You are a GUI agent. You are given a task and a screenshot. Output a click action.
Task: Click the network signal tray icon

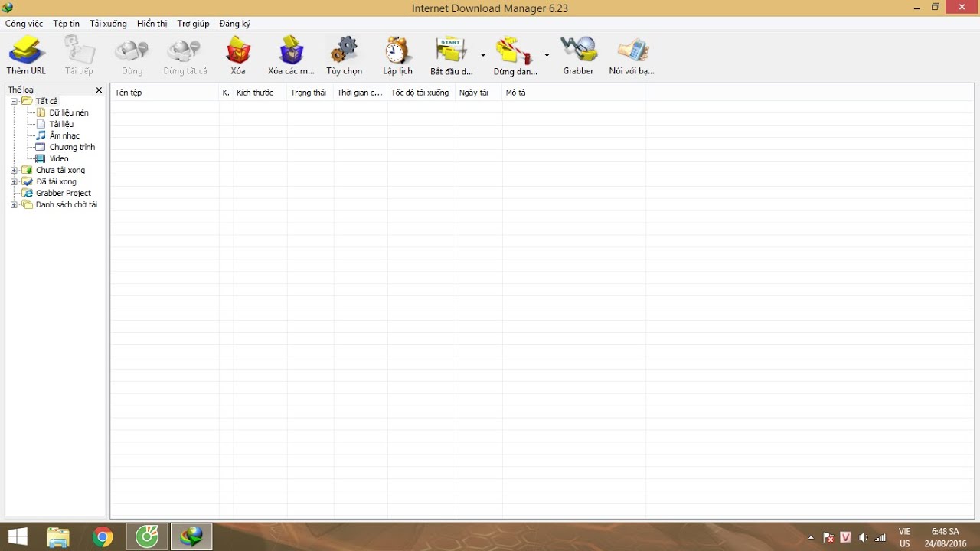pyautogui.click(x=880, y=537)
